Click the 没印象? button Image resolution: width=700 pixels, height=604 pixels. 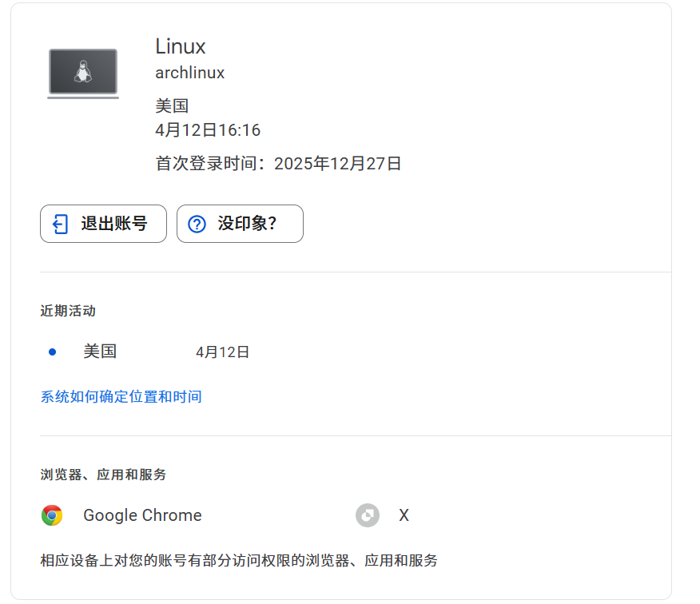click(240, 224)
